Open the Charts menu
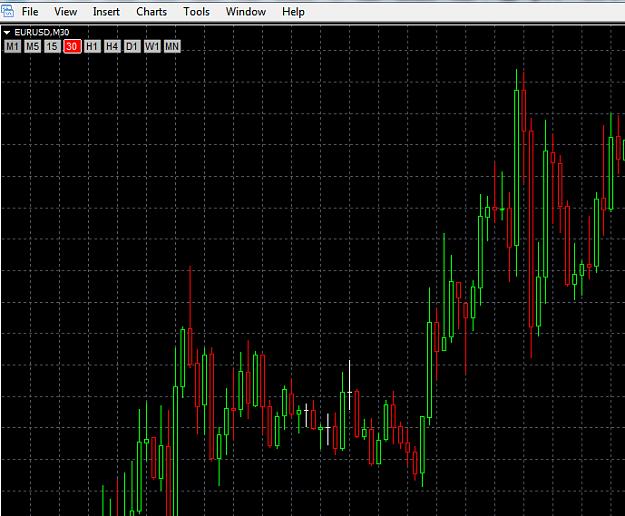This screenshot has width=625, height=516. (151, 12)
